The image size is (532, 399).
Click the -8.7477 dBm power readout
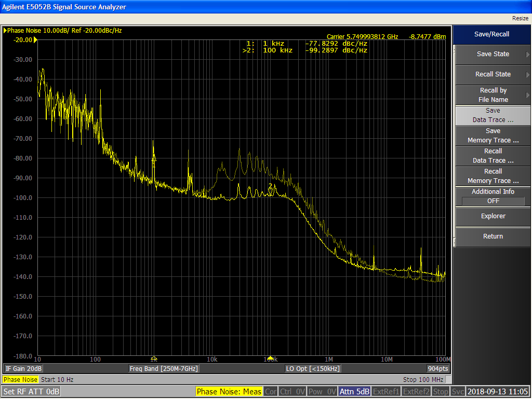point(428,37)
